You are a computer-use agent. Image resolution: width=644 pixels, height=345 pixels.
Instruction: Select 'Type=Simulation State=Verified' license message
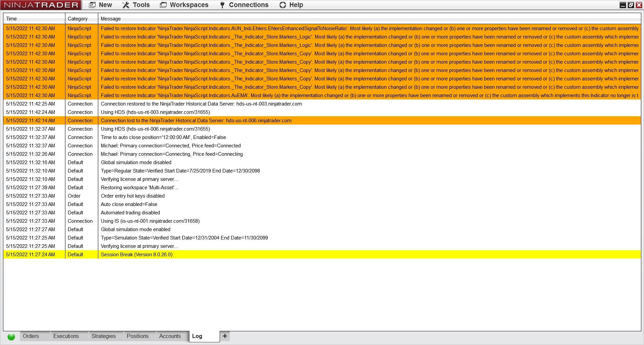tap(184, 238)
